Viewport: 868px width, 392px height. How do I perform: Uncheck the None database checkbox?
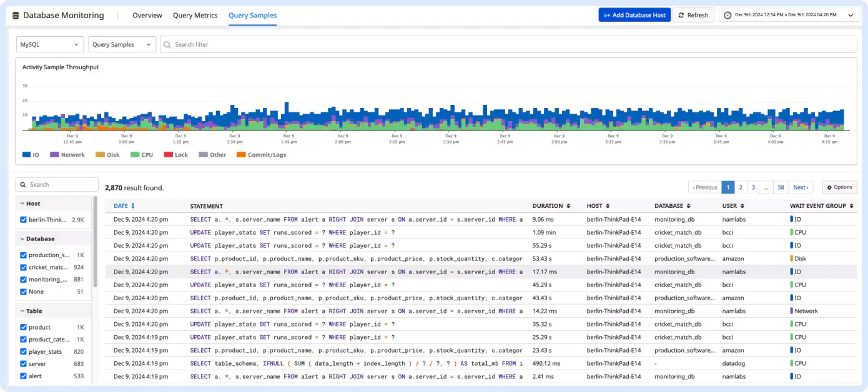24,292
